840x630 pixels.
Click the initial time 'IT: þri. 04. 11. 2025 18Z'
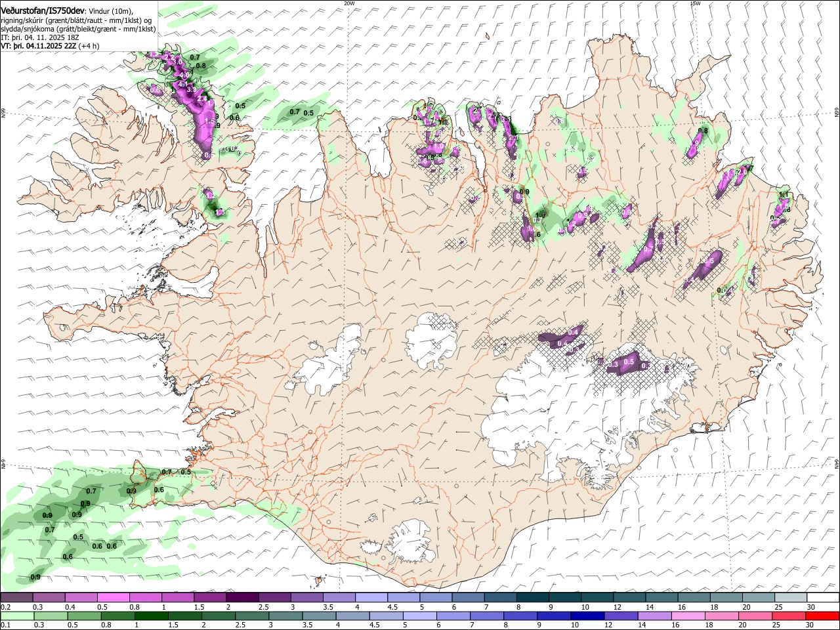click(x=40, y=37)
